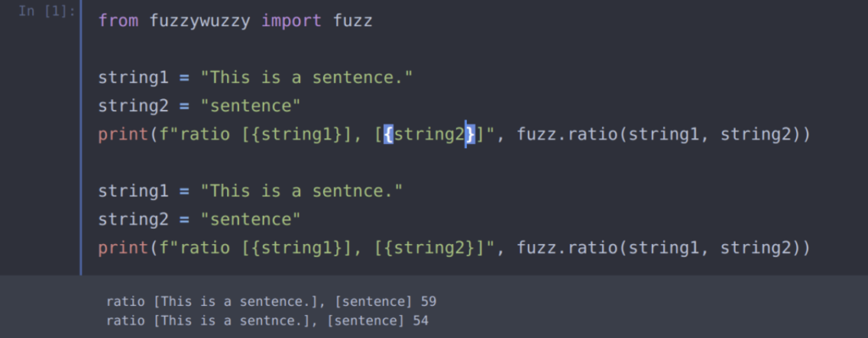The width and height of the screenshot is (868, 338).
Task: Click the output line ending in 54
Action: pyautogui.click(x=267, y=320)
